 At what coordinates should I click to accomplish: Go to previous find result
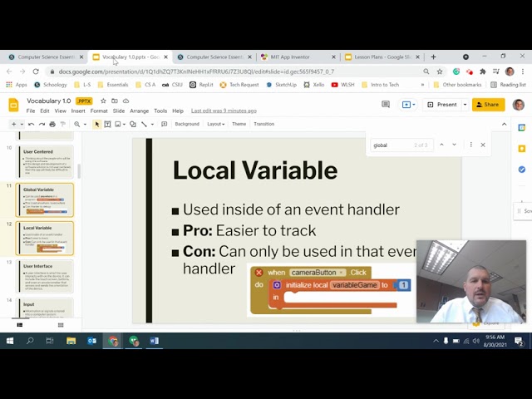coord(441,145)
